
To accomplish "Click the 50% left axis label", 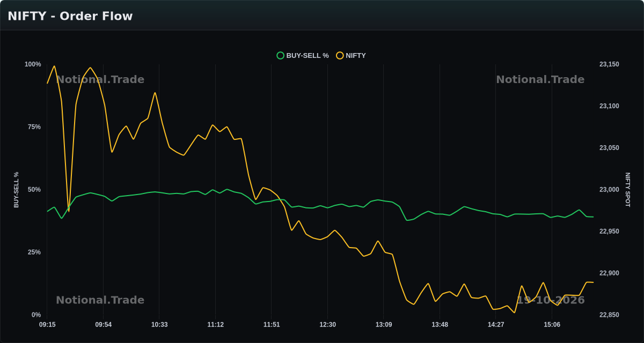I will pyautogui.click(x=34, y=190).
